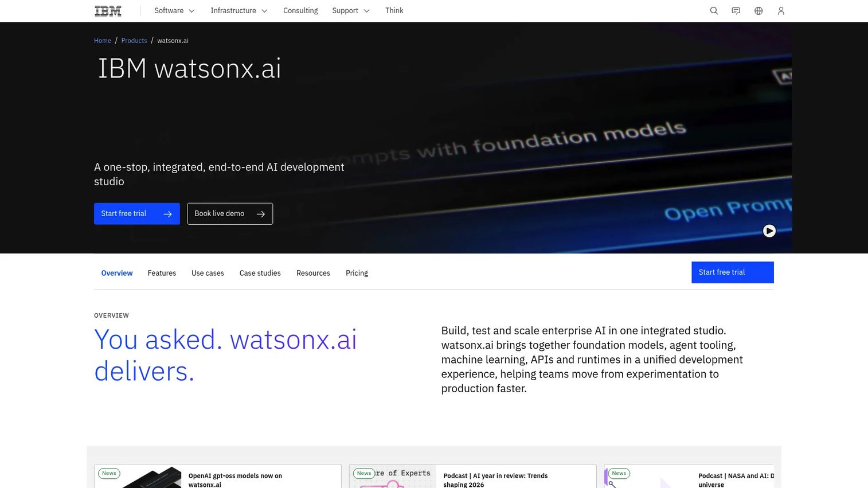Screen dimensions: 868x488
Task: Click watsonx.ai breadcrumb text
Action: [x=173, y=41]
